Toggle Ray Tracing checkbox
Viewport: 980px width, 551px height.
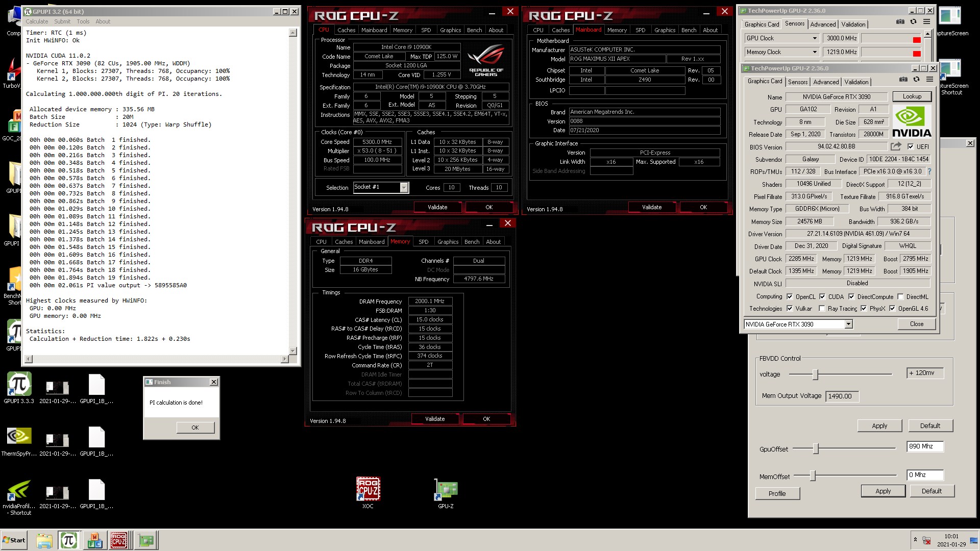click(822, 308)
